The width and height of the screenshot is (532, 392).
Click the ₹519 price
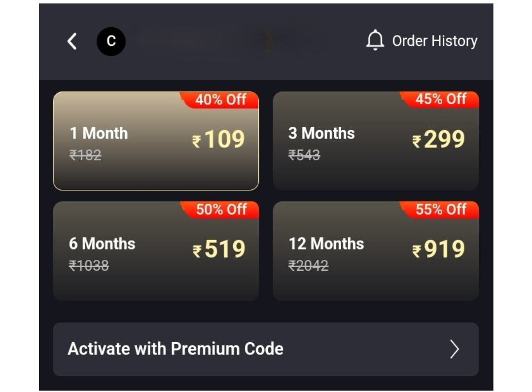pos(219,249)
